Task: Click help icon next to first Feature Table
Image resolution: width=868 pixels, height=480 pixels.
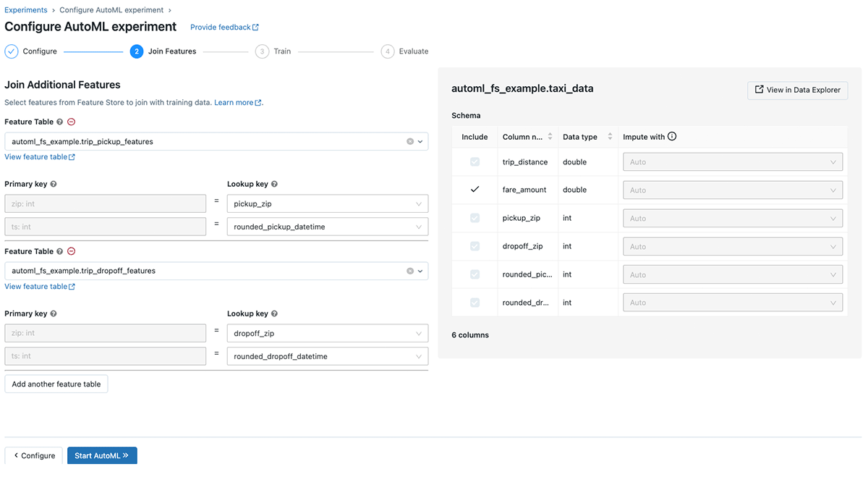Action: [x=59, y=122]
